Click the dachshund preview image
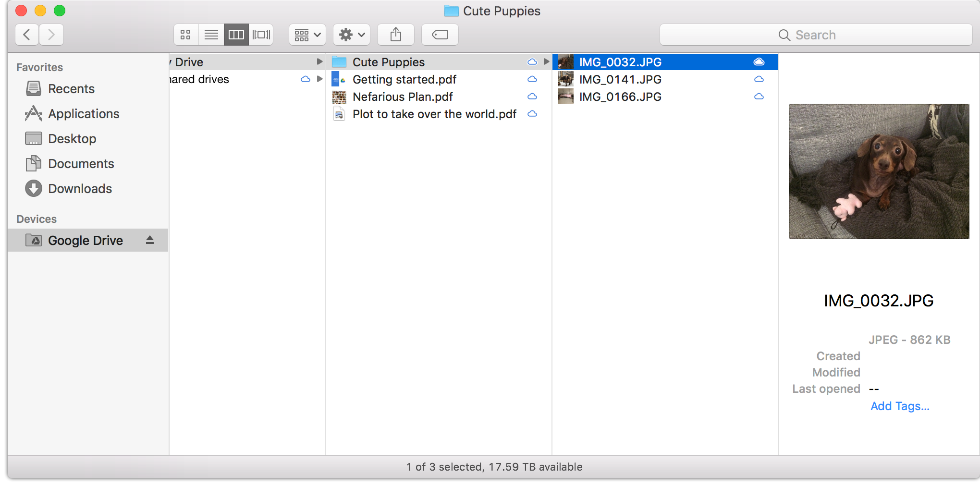 click(879, 171)
